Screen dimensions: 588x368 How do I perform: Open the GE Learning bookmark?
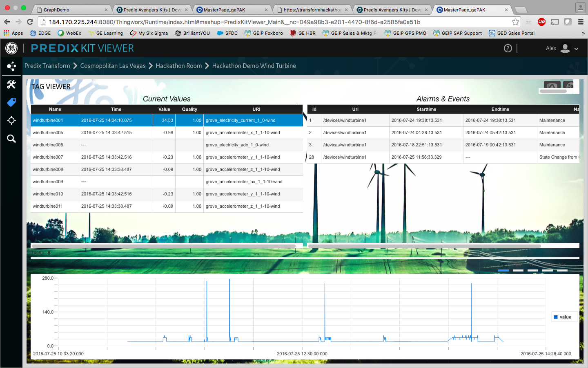106,33
